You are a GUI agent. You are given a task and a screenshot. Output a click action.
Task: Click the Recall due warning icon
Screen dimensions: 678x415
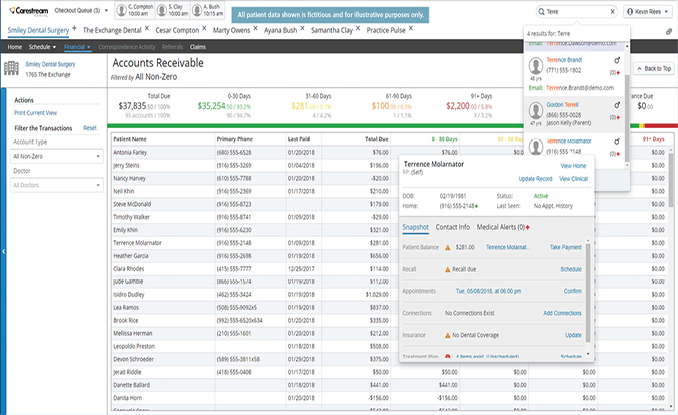pyautogui.click(x=448, y=270)
